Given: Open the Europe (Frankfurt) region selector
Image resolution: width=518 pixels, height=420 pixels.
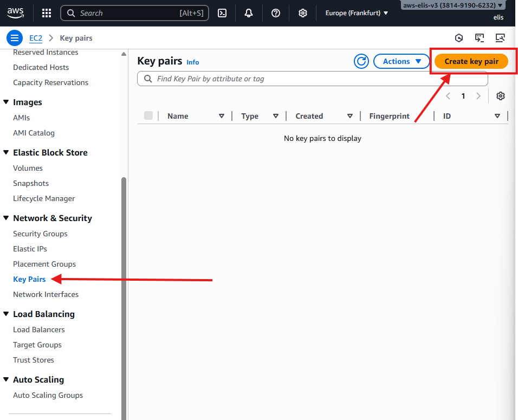Looking at the screenshot, I should pos(357,13).
